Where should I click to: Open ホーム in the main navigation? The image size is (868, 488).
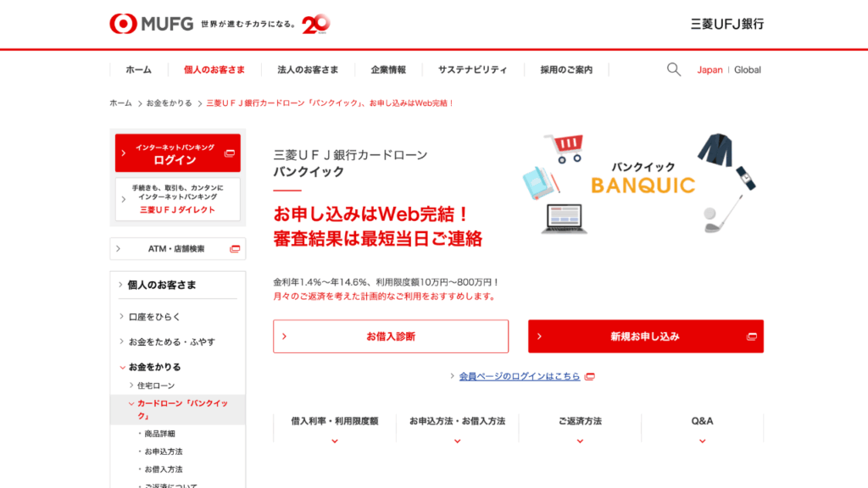pyautogui.click(x=138, y=69)
